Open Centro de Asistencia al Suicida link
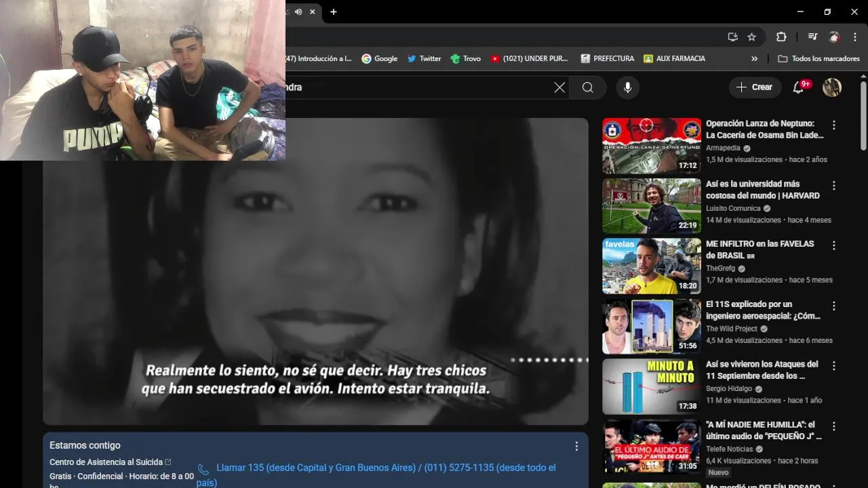 click(110, 462)
